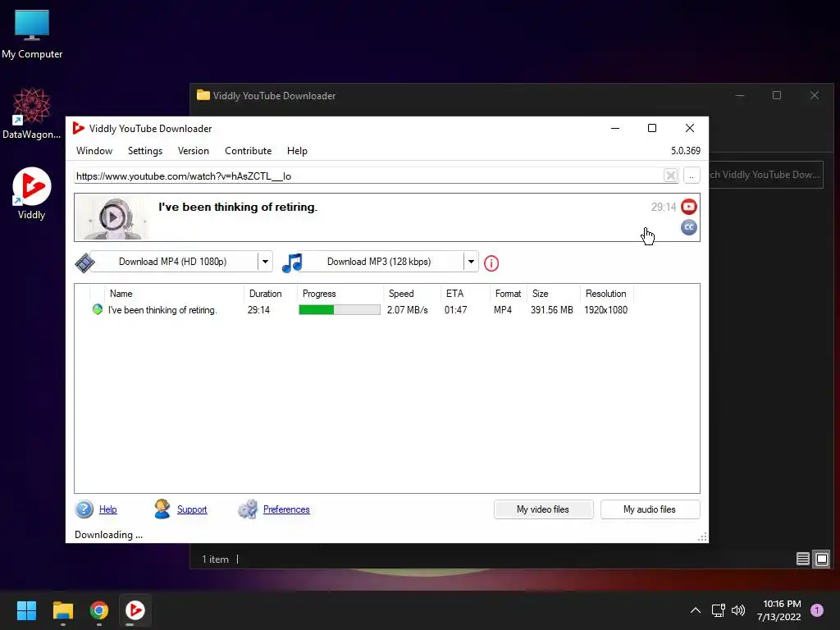The width and height of the screenshot is (840, 630).
Task: Click the Download MP4 (HD 1080p) button
Action: click(173, 262)
